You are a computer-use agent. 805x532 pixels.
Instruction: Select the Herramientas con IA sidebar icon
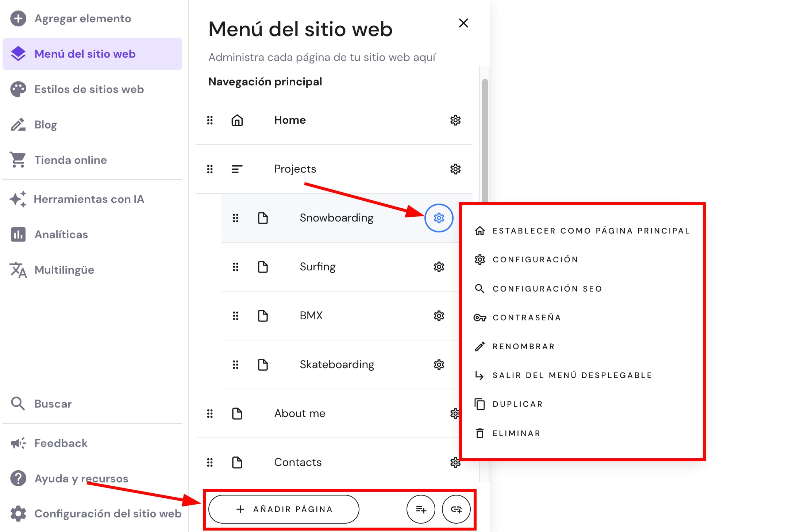point(18,199)
